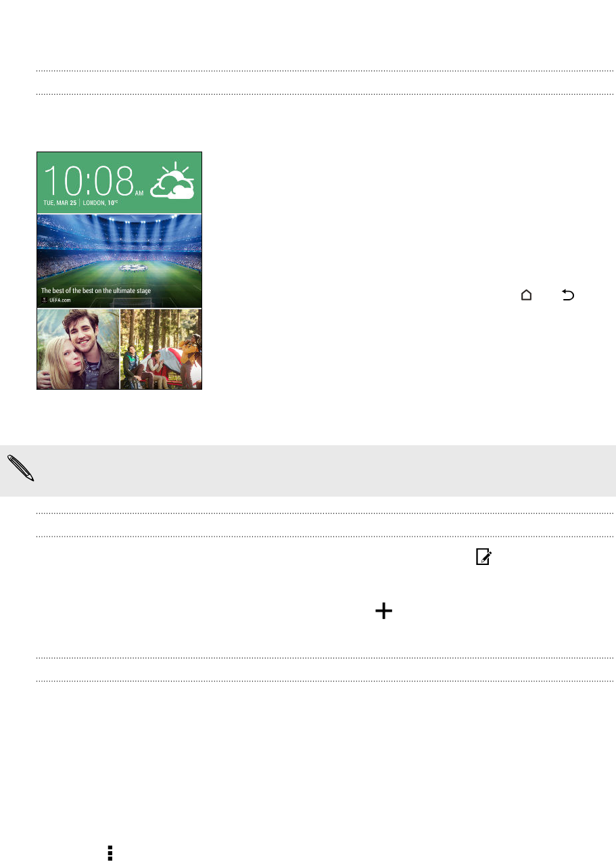The width and height of the screenshot is (616, 862).
Task: Tap the small UEFA logo icon
Action: (45, 300)
